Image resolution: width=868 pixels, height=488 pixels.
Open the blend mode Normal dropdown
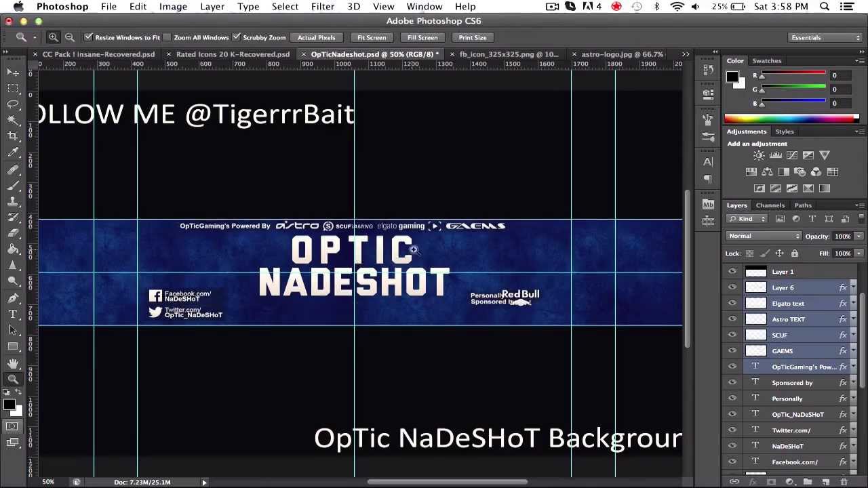764,236
